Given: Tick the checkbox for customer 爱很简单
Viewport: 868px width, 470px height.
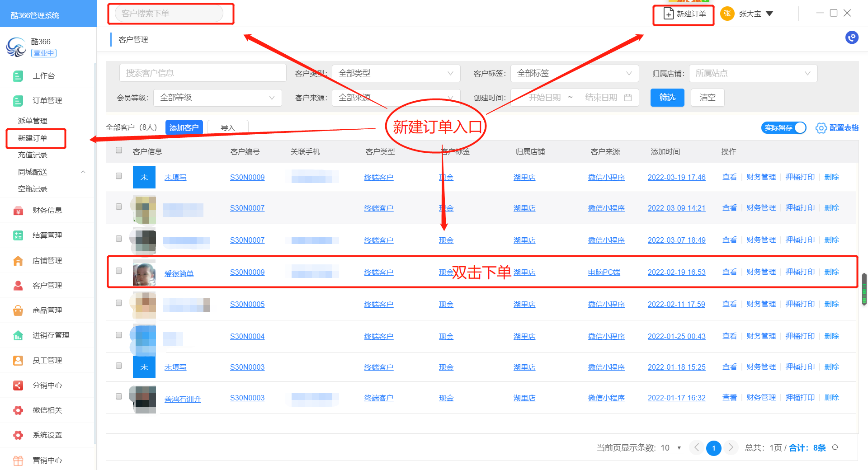Looking at the screenshot, I should click(119, 271).
